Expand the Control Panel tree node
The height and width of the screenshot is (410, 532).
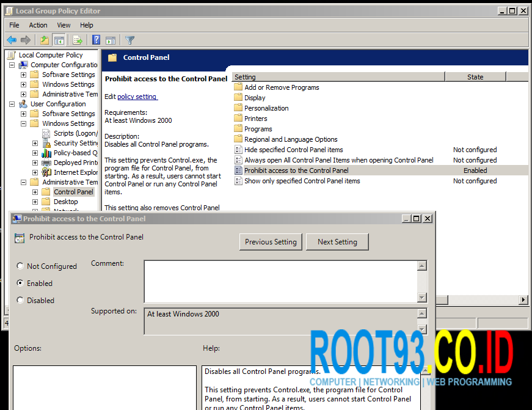click(35, 192)
